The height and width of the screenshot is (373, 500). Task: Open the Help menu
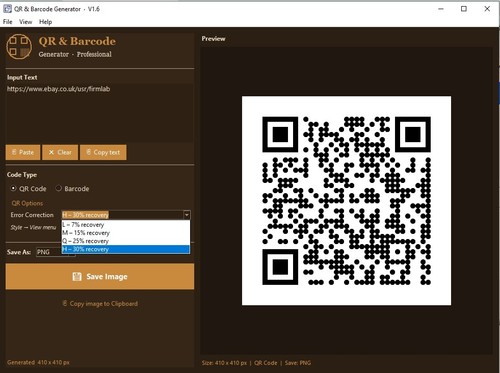[x=46, y=22]
